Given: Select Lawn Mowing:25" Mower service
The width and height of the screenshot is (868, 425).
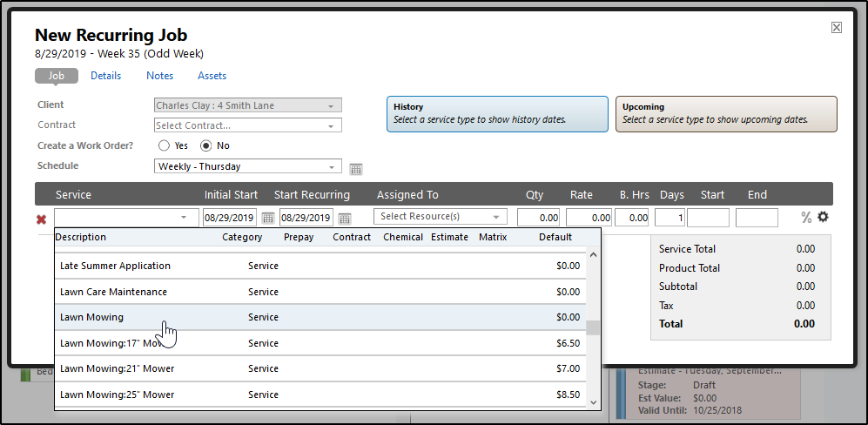Looking at the screenshot, I should coord(320,395).
